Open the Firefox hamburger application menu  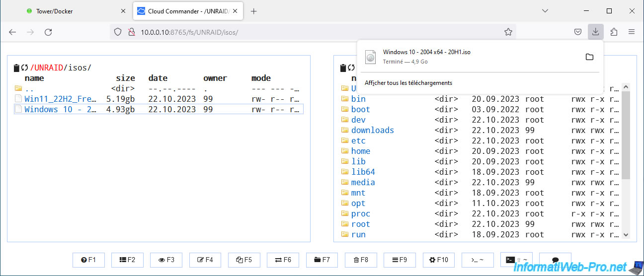click(632, 32)
